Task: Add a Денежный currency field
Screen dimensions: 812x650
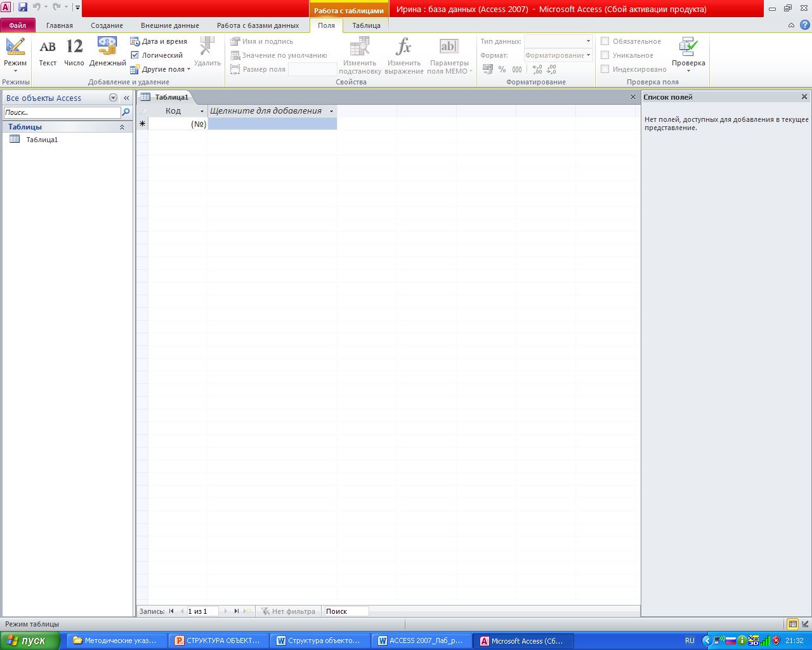Action: pos(107,52)
